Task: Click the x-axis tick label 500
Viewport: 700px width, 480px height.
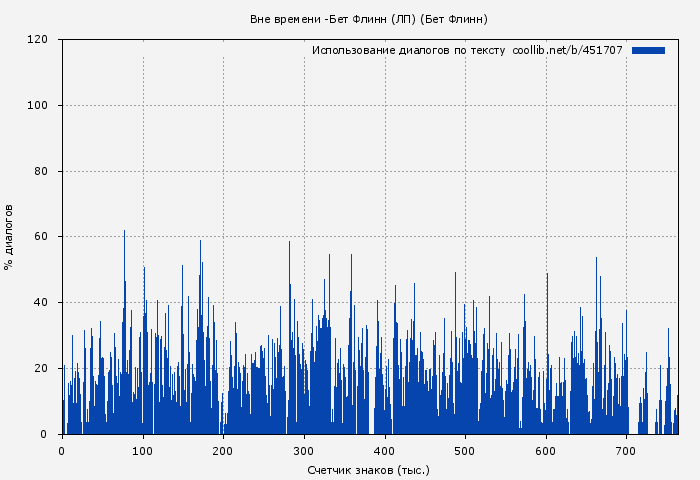Action: (465, 450)
